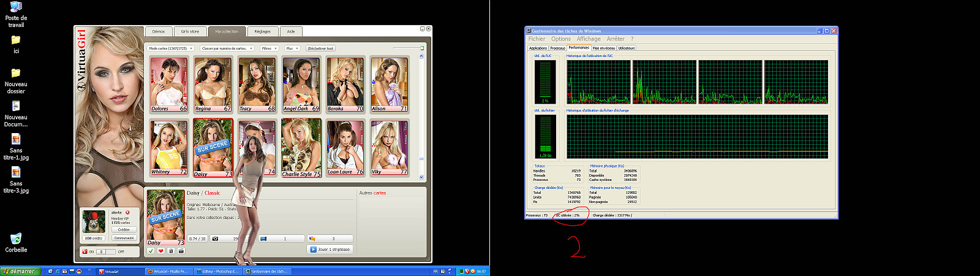
Task: Select the Viky 77 card
Action: point(389,148)
